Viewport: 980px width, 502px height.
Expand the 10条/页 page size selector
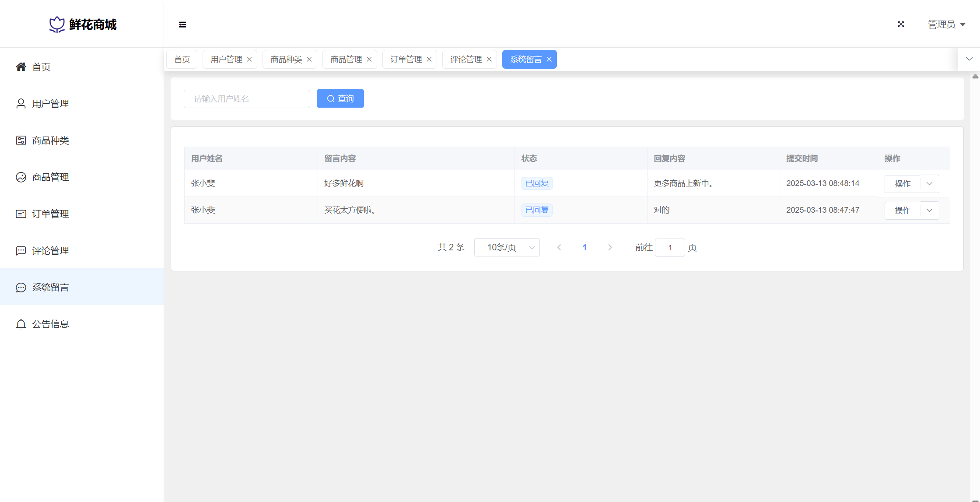click(x=507, y=247)
